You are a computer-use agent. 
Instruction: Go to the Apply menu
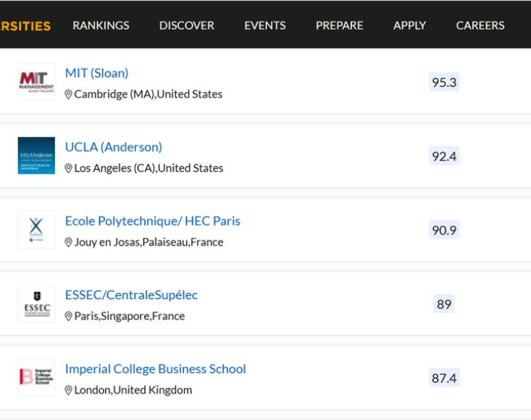[409, 25]
